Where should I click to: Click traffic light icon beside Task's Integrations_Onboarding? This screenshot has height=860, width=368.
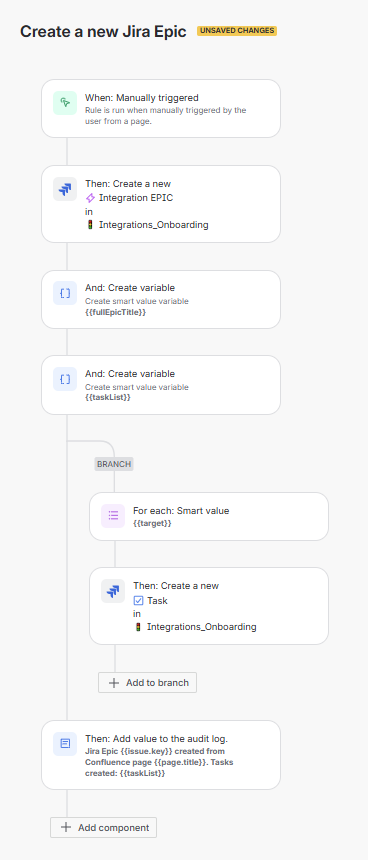[138, 626]
